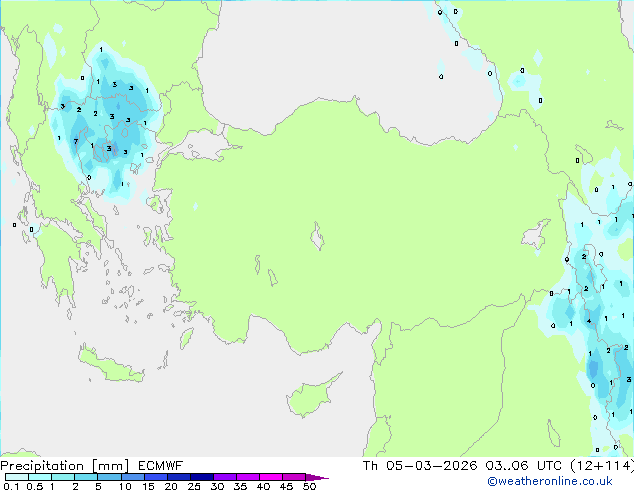Click the 7 precipitation value over the Balkans

[x=76, y=142]
